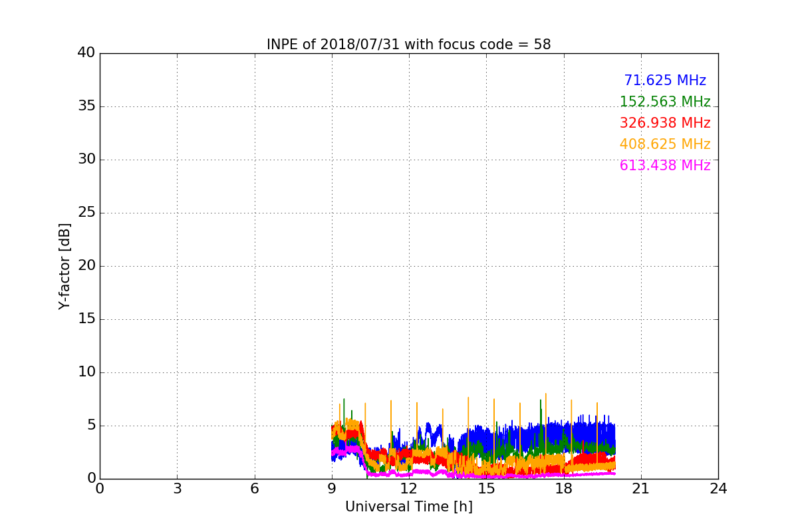Click the plot title 'INPE of 2018/07/31 with focus code = 58'

tap(409, 45)
